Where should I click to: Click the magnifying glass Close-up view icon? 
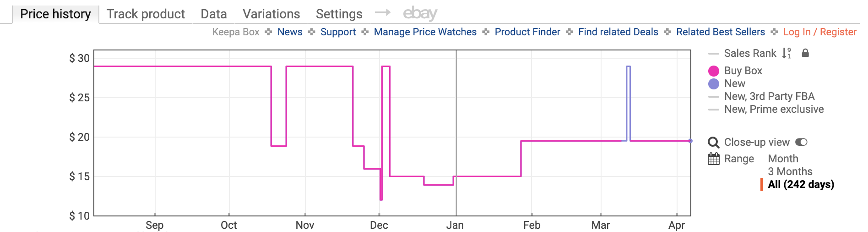coord(713,142)
